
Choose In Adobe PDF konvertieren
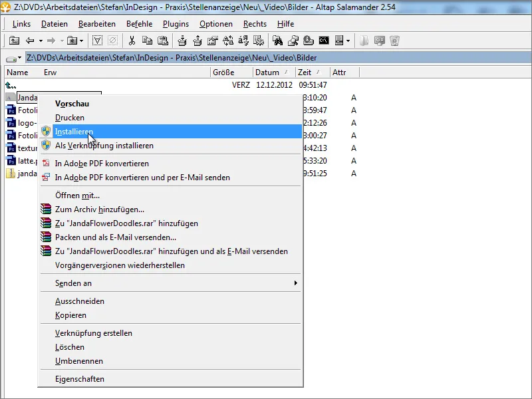[x=170, y=164]
